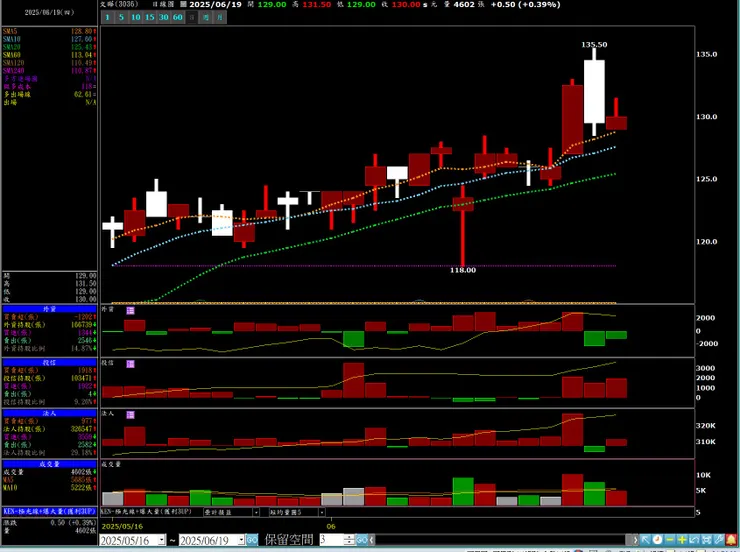Screen dimensions: 740x552
Task: Open settings icon in 外資 panel
Action: click(x=131, y=310)
